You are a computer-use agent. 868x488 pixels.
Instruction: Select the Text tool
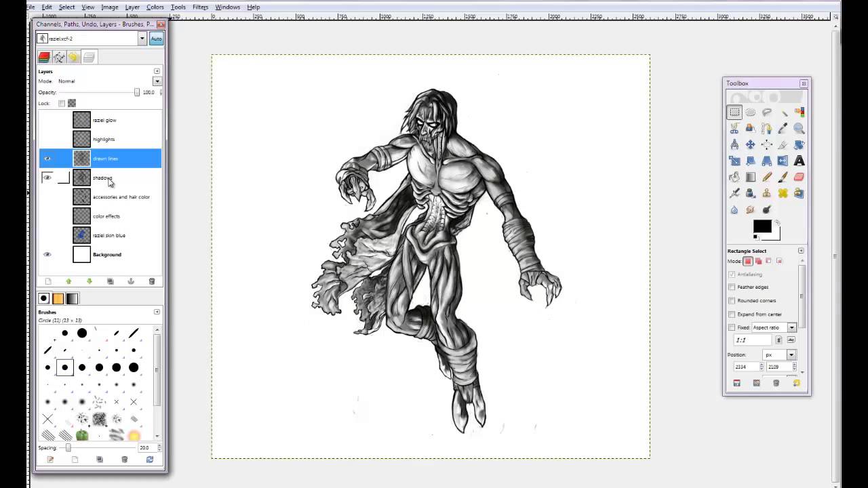tap(799, 161)
